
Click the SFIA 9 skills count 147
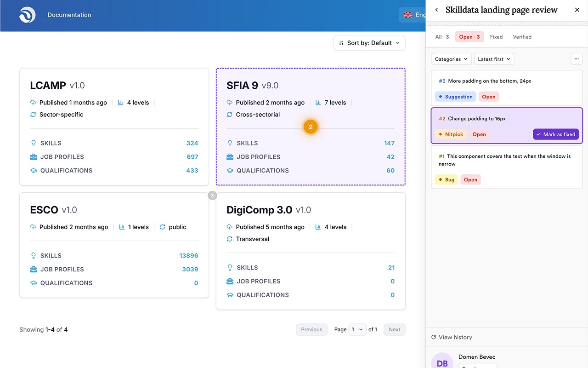point(389,143)
